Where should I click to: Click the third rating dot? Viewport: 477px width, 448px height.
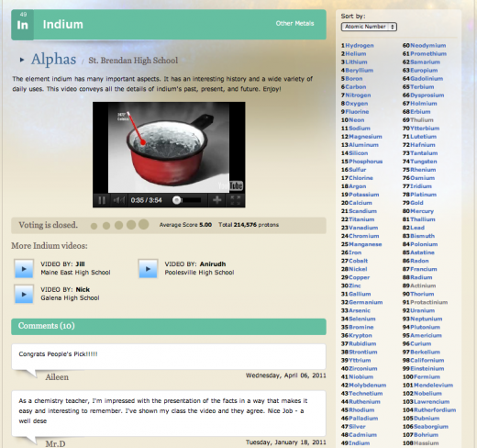pos(118,225)
